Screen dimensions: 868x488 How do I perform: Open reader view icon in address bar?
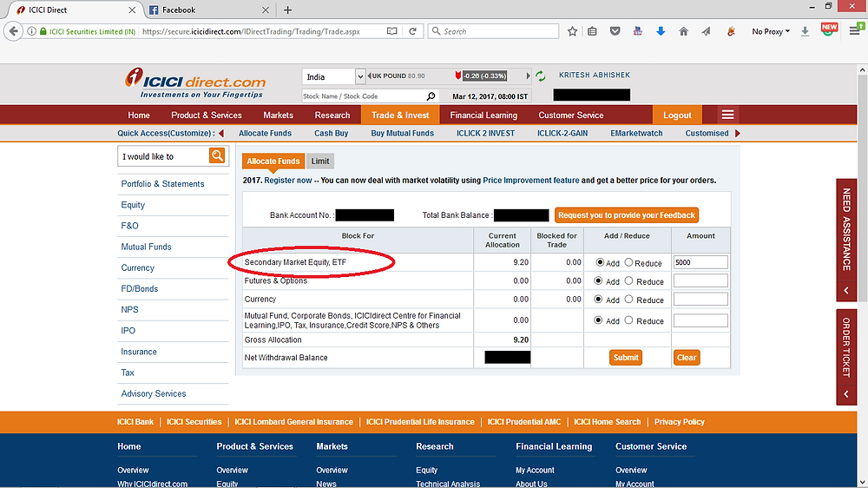click(x=392, y=31)
